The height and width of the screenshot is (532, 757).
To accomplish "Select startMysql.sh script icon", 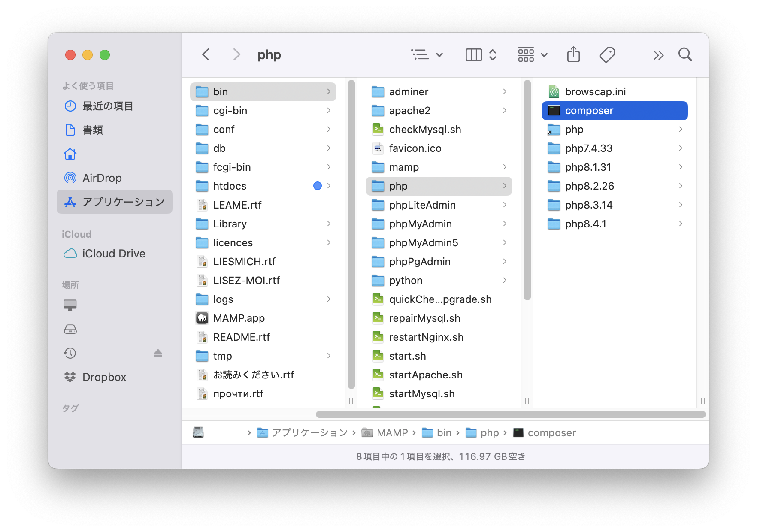I will coord(378,393).
